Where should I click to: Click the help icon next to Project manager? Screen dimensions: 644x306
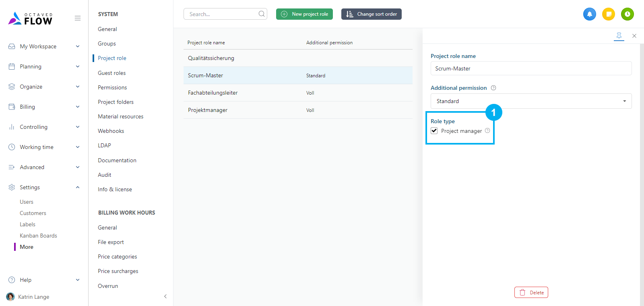coord(487,130)
